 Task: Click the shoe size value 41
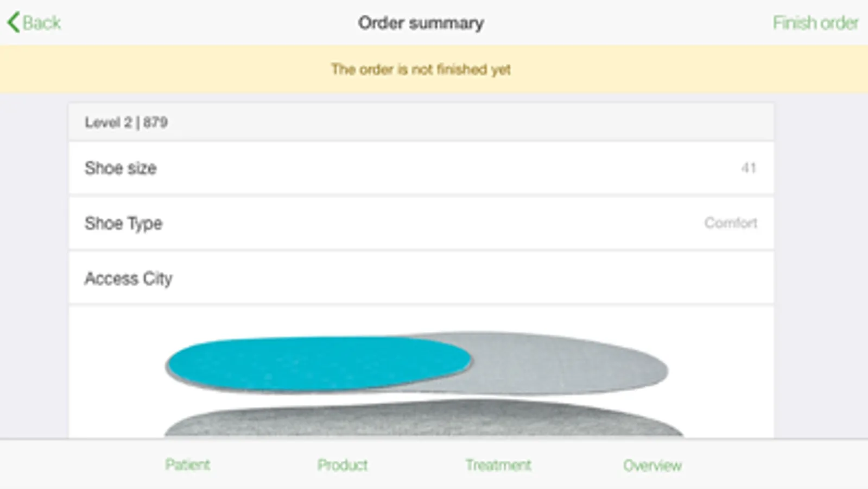(749, 168)
